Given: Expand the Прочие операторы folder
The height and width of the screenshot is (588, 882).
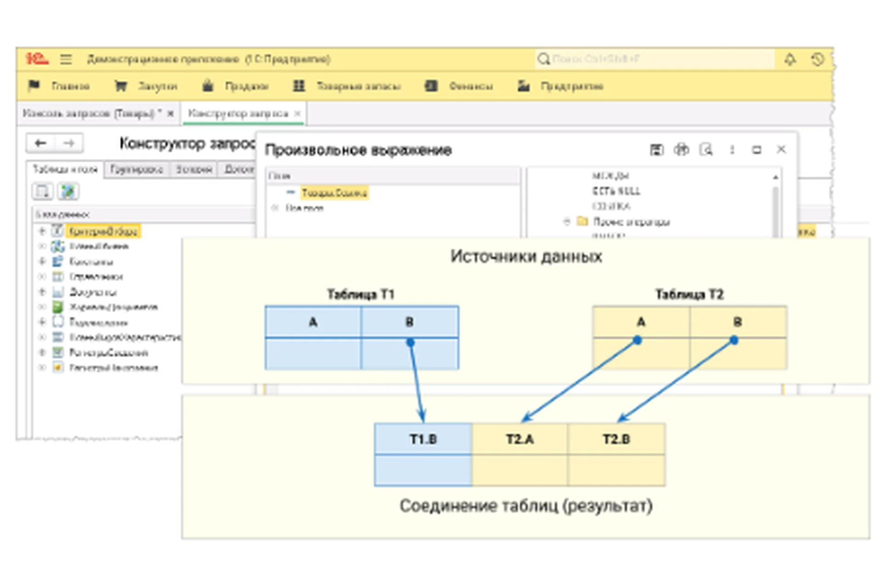Looking at the screenshot, I should 567,222.
